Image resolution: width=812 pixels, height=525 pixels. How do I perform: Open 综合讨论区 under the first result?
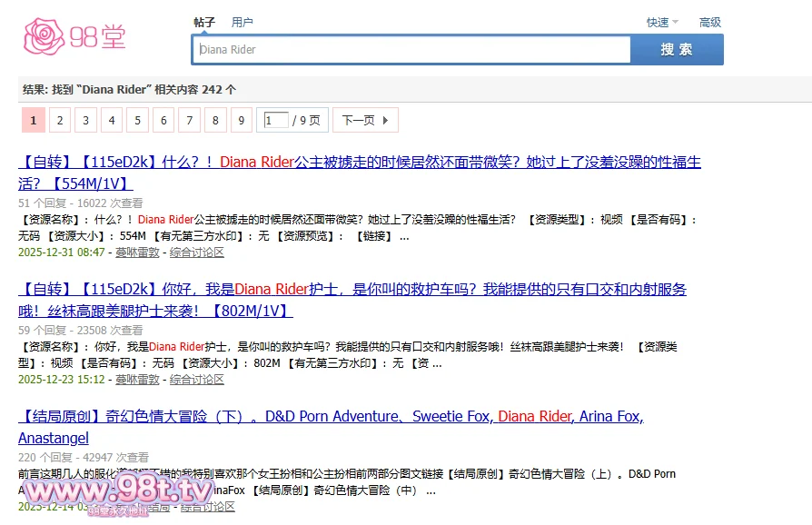pos(196,253)
